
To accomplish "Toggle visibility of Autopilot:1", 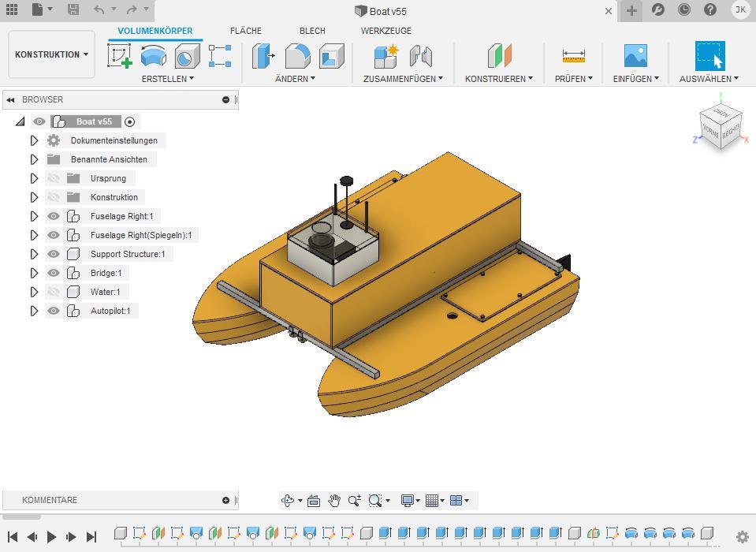I will [x=54, y=311].
